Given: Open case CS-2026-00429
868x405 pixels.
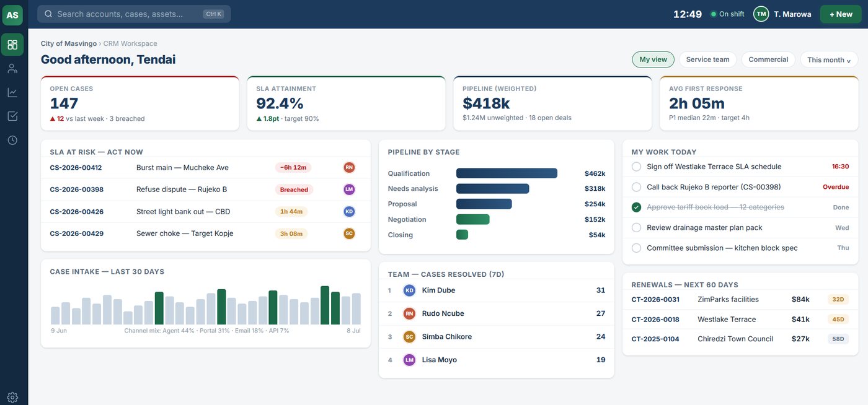Looking at the screenshot, I should [x=76, y=233].
